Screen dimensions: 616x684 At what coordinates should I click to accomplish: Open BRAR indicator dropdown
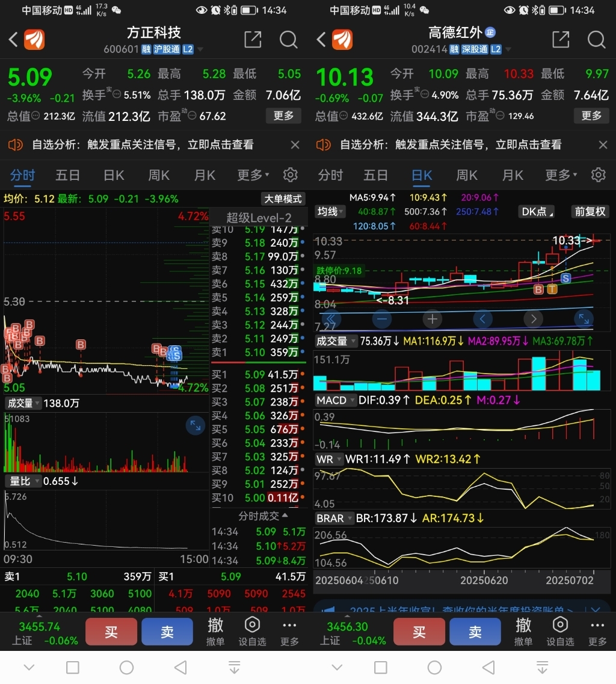click(x=334, y=518)
